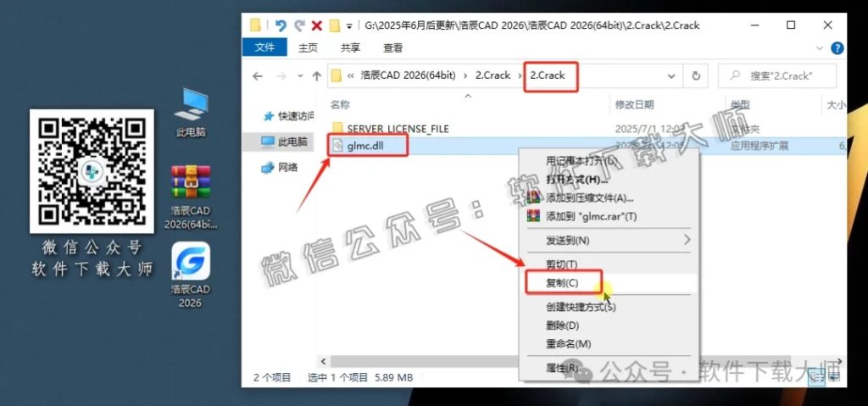Screen dimensions: 868x406
Task: Click the New folder icon in title bar
Action: [x=334, y=25]
